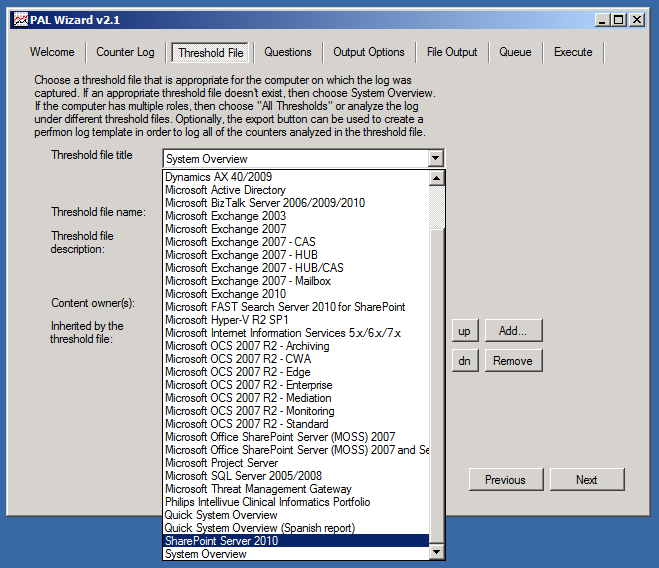
Task: Select Microsoft Project Server
Action: tap(296, 463)
